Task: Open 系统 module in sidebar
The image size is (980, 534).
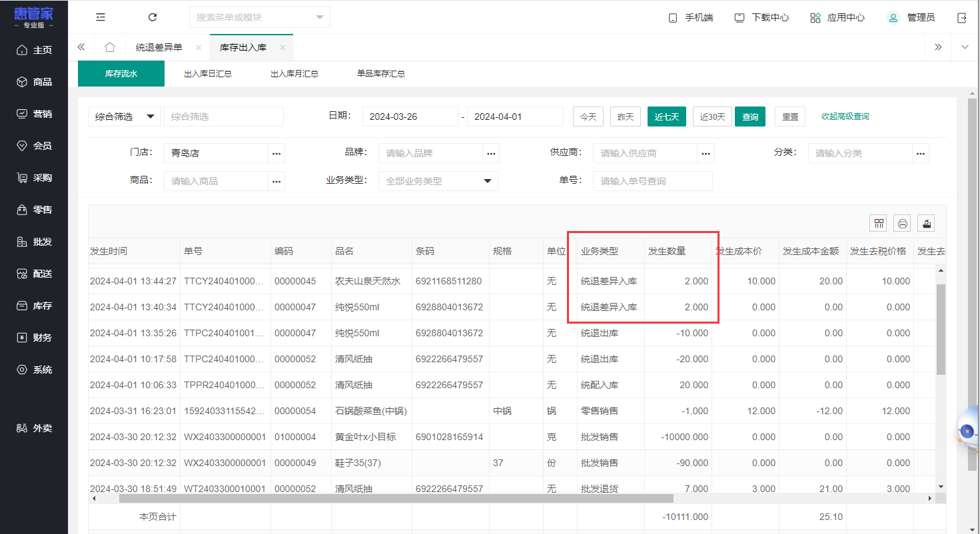Action: (34, 370)
